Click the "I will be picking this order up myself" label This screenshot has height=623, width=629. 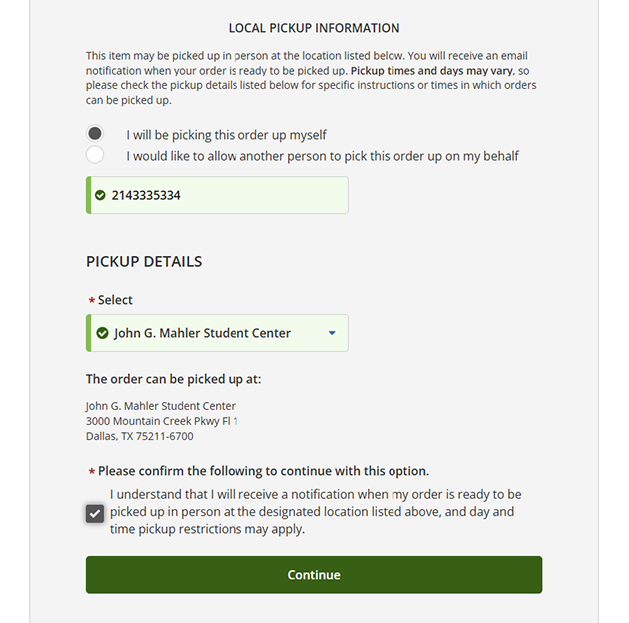click(x=226, y=135)
